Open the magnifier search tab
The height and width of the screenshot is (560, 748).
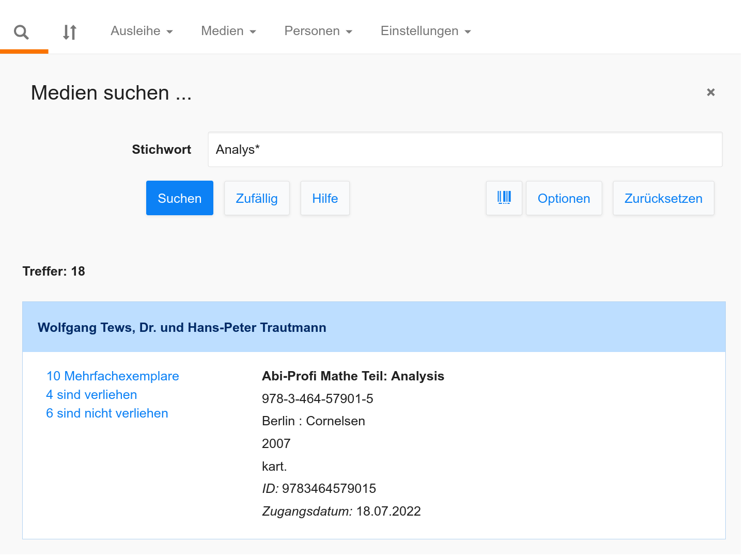pos(22,32)
